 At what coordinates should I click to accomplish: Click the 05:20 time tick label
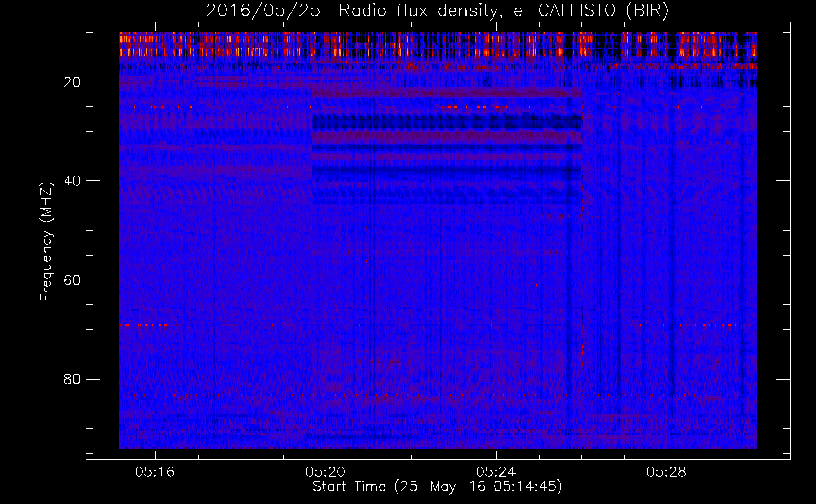[x=326, y=472]
